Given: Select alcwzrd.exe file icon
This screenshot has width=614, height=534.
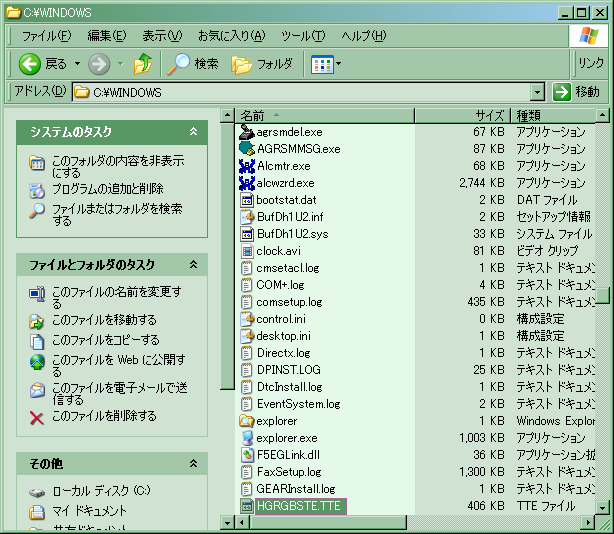Looking at the screenshot, I should pyautogui.click(x=247, y=183).
